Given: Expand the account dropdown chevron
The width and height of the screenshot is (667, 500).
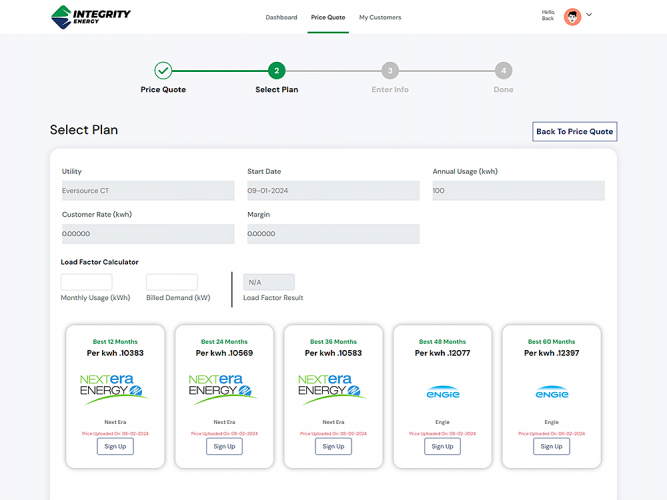Looking at the screenshot, I should [589, 14].
